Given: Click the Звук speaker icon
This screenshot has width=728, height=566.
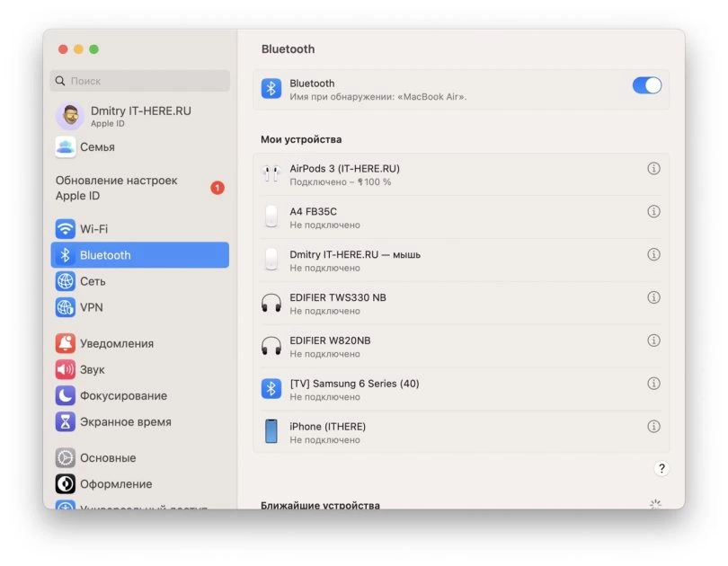Looking at the screenshot, I should 66,369.
